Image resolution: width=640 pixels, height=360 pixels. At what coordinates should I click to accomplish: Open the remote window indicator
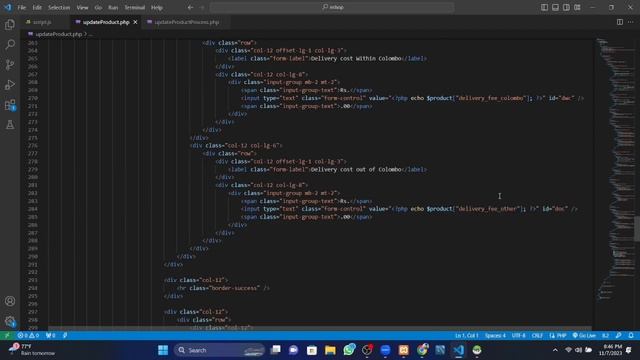pyautogui.click(x=7, y=336)
